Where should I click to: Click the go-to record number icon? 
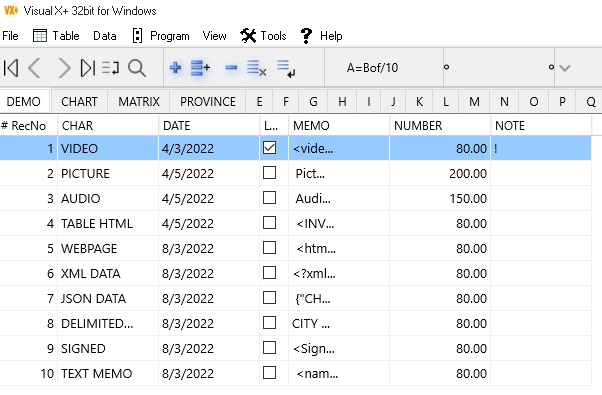pos(111,68)
